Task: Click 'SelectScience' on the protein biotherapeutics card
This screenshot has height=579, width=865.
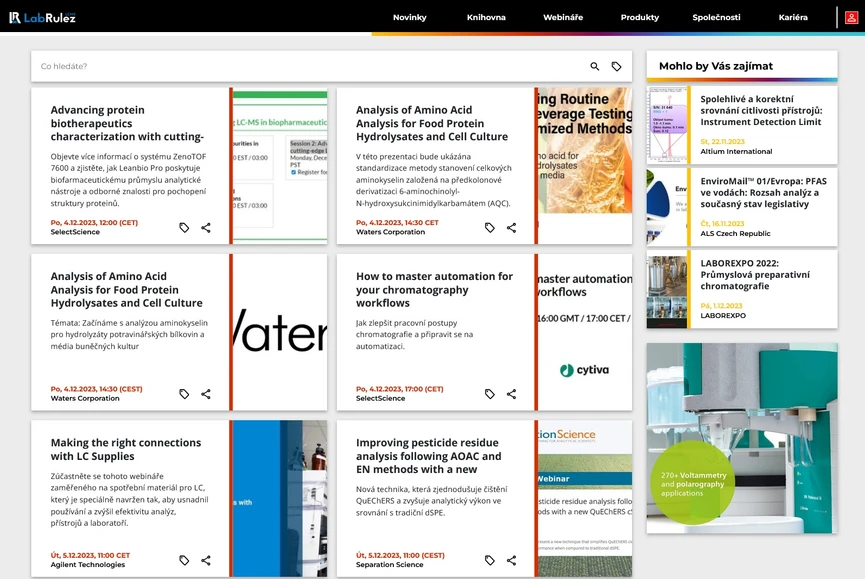Action: pos(75,232)
